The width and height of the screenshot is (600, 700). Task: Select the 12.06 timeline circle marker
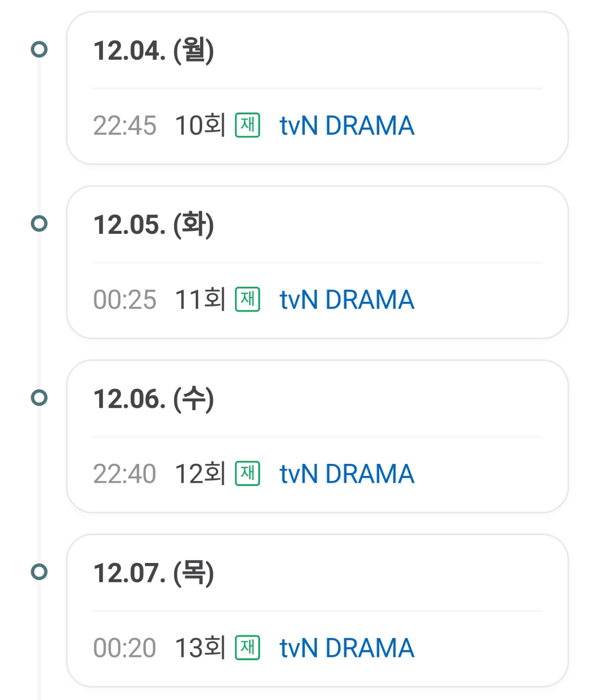click(x=39, y=398)
